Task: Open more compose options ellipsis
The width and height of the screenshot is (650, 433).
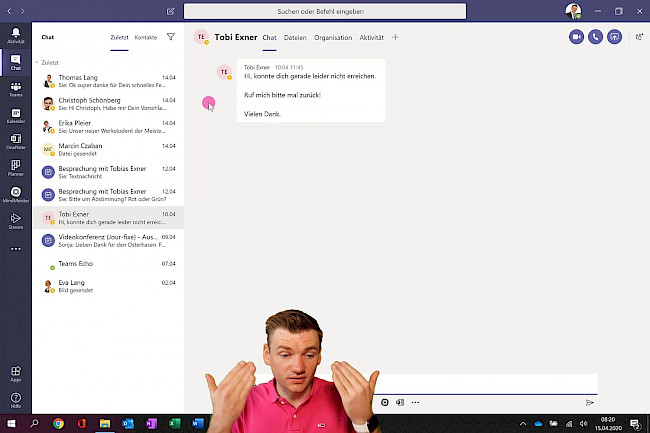Action: (415, 402)
